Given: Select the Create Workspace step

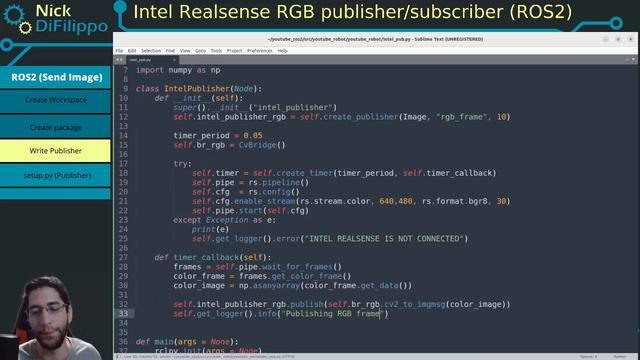Looking at the screenshot, I should click(56, 100).
